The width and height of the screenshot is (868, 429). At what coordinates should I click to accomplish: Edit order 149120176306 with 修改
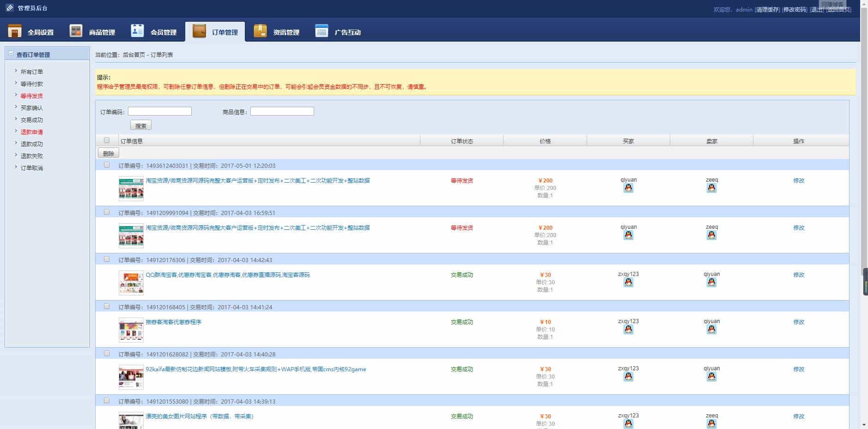point(799,275)
